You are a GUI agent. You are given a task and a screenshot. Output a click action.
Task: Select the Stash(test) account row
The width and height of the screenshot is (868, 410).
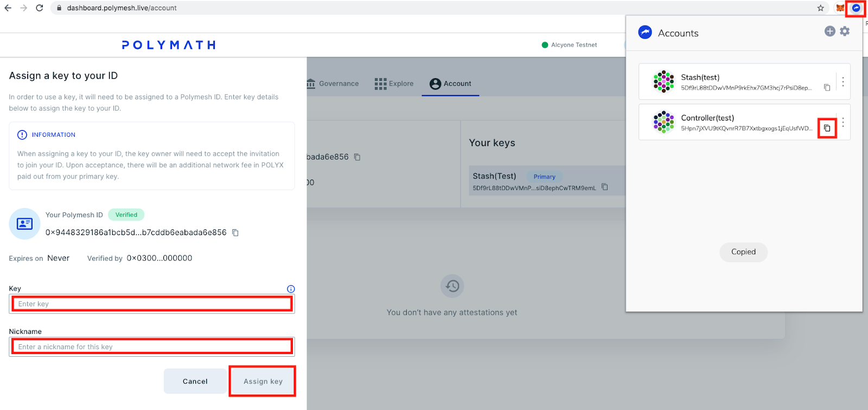click(x=744, y=81)
